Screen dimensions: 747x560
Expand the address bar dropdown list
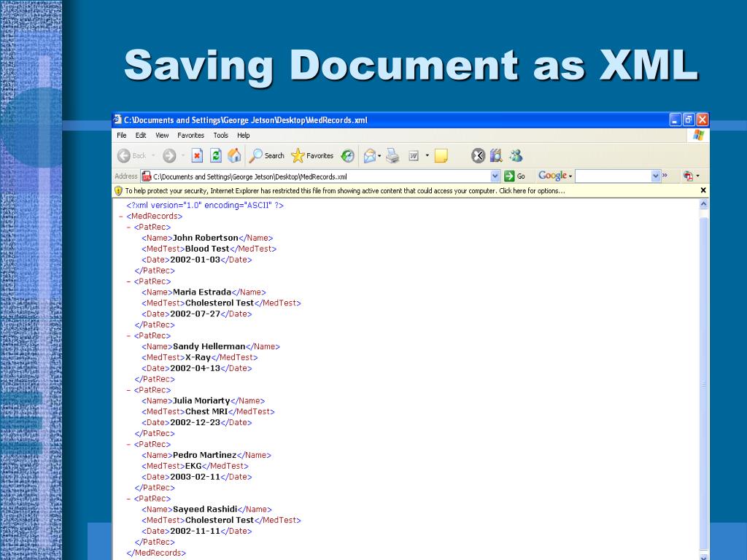[495, 176]
